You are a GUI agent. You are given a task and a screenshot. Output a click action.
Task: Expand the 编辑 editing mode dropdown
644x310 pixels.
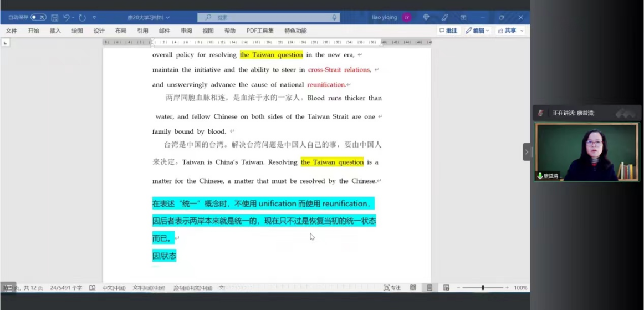(x=477, y=31)
